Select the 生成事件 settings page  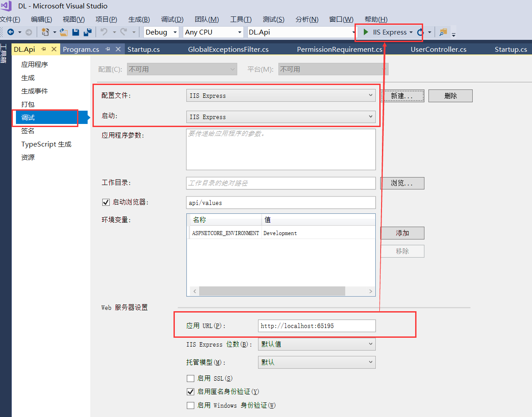click(35, 91)
